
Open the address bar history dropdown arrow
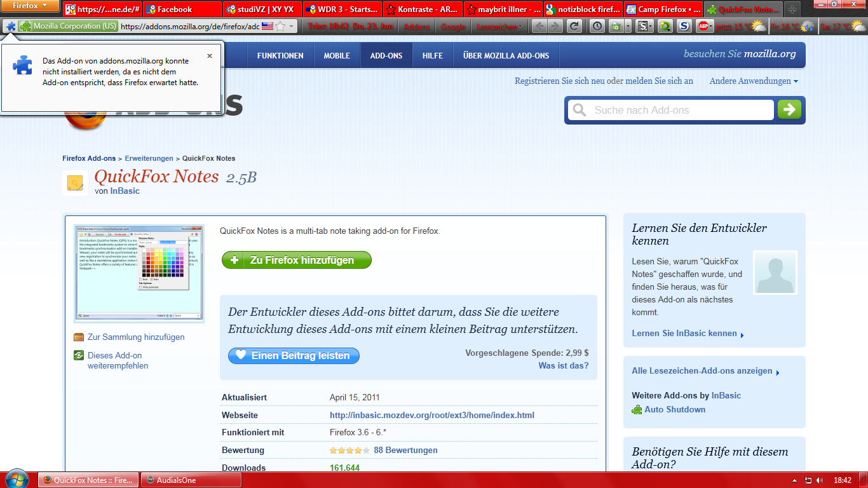click(292, 26)
